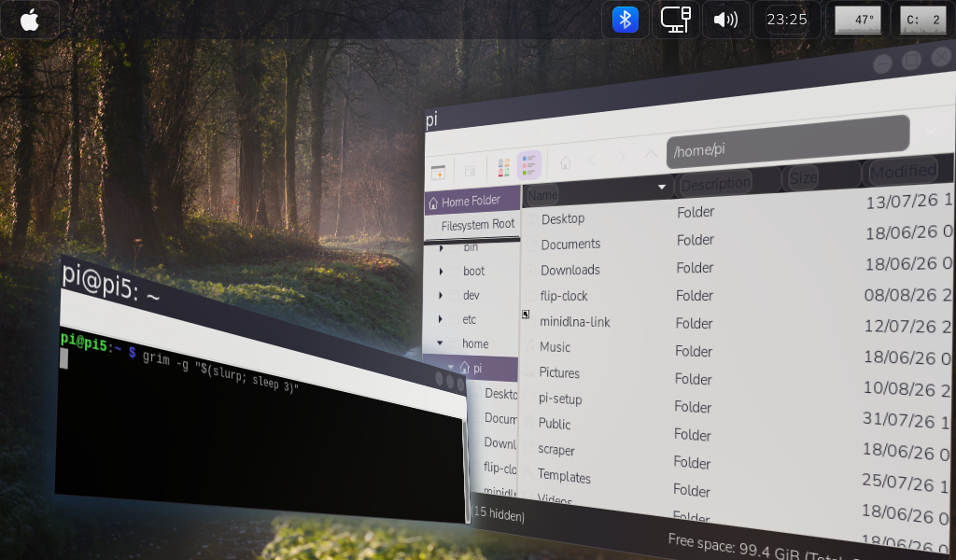
Task: Click the Folder description of Music row
Action: tap(694, 351)
